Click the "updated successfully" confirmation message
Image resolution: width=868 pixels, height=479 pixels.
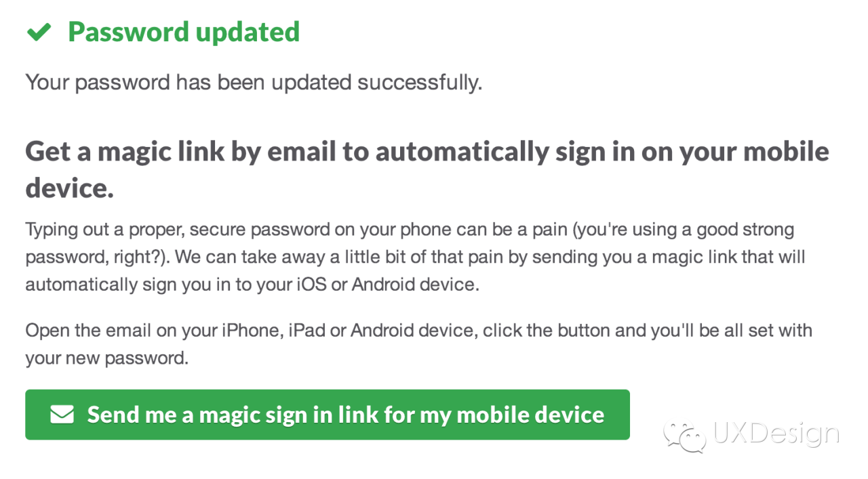point(376,83)
